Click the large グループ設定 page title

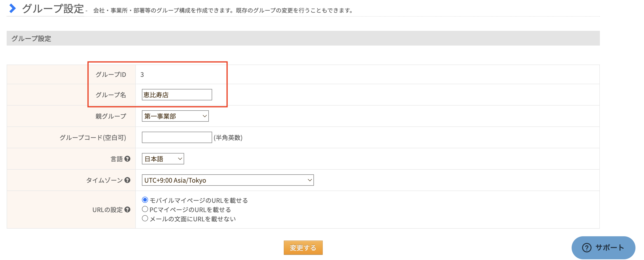click(53, 9)
